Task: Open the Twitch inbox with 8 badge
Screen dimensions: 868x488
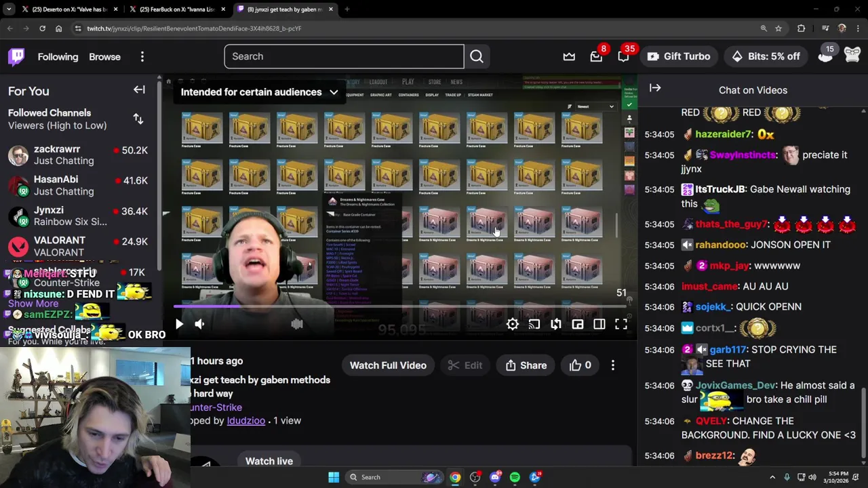Action: [x=596, y=57]
